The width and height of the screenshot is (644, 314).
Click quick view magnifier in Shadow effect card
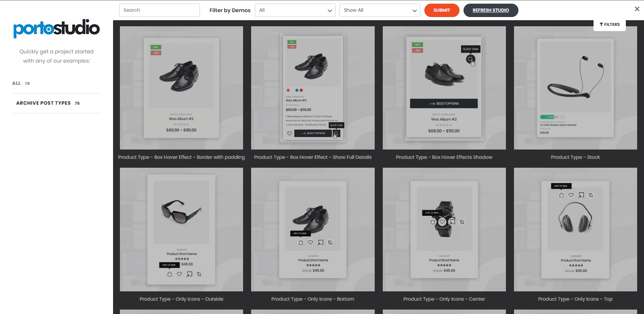(x=470, y=59)
